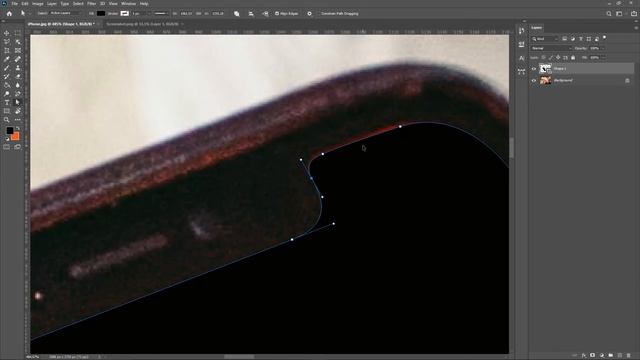Open the Layers panel flyout menu
The width and height of the screenshot is (640, 360).
[636, 28]
